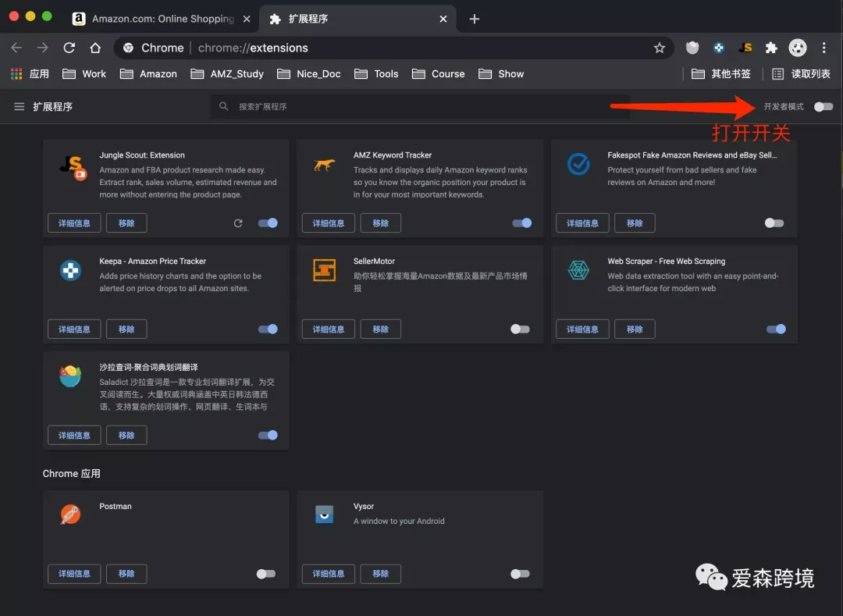The image size is (843, 616).
Task: Enable the Postman app
Action: (x=266, y=574)
